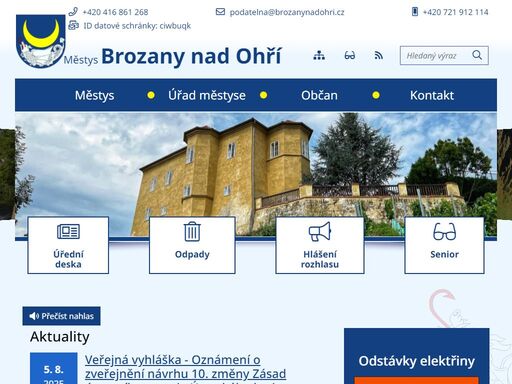This screenshot has width=512, height=384.
Task: Open the Městys menu
Action: 95,95
